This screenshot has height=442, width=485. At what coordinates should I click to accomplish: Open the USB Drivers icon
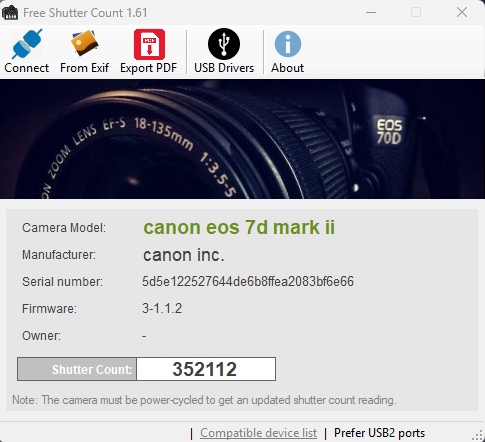pos(224,44)
